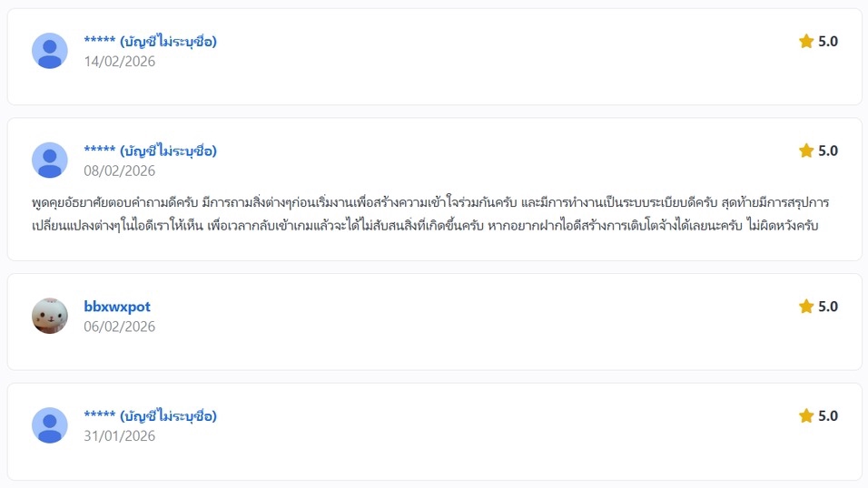
Task: Click the default avatar on the 31/01/2026 review
Action: point(50,425)
